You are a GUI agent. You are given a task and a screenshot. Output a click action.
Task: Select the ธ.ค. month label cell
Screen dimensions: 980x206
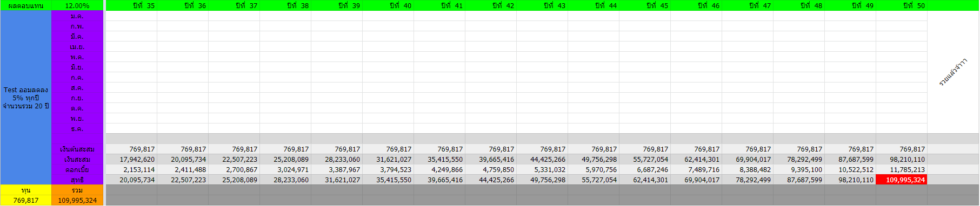tap(77, 129)
